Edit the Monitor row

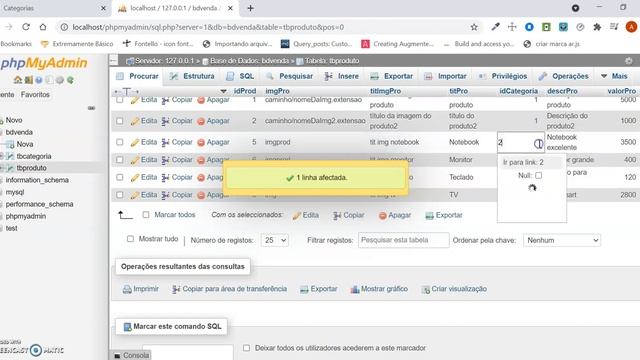click(144, 160)
